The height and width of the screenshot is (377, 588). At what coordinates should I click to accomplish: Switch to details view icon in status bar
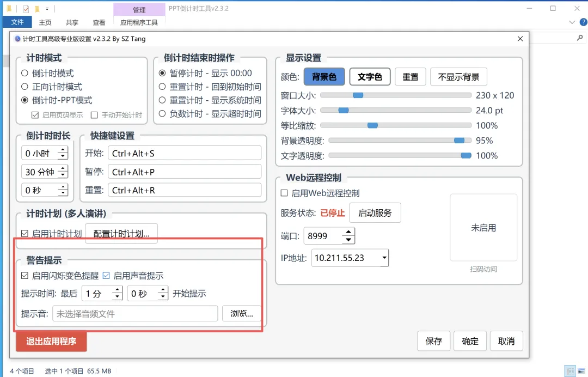[571, 370]
